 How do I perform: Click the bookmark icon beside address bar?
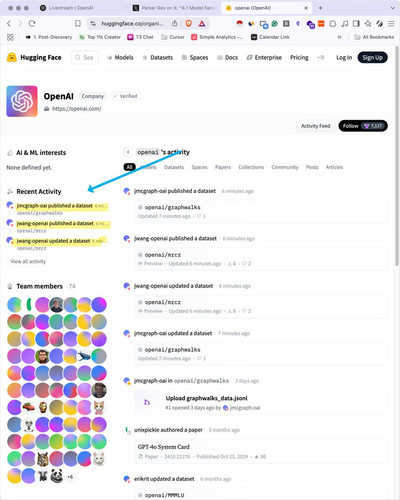pyautogui.click(x=78, y=23)
